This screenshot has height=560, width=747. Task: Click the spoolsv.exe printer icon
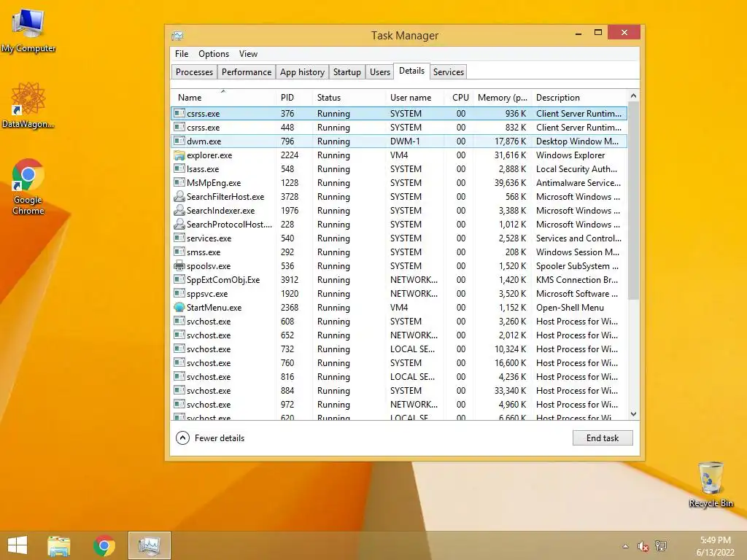(x=179, y=265)
